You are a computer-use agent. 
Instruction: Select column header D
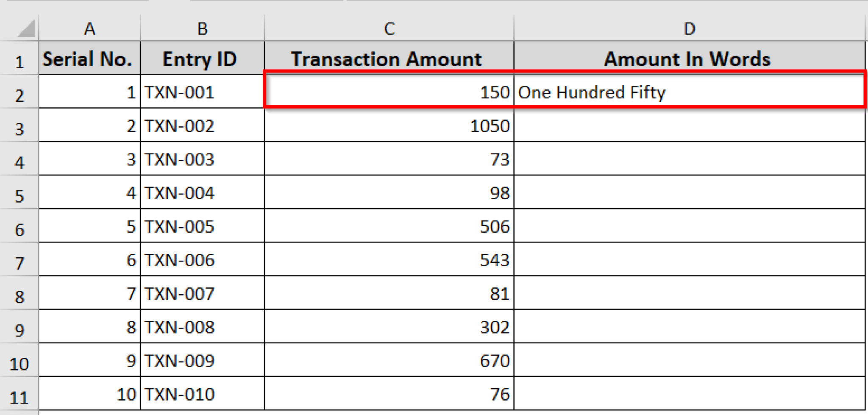[689, 28]
